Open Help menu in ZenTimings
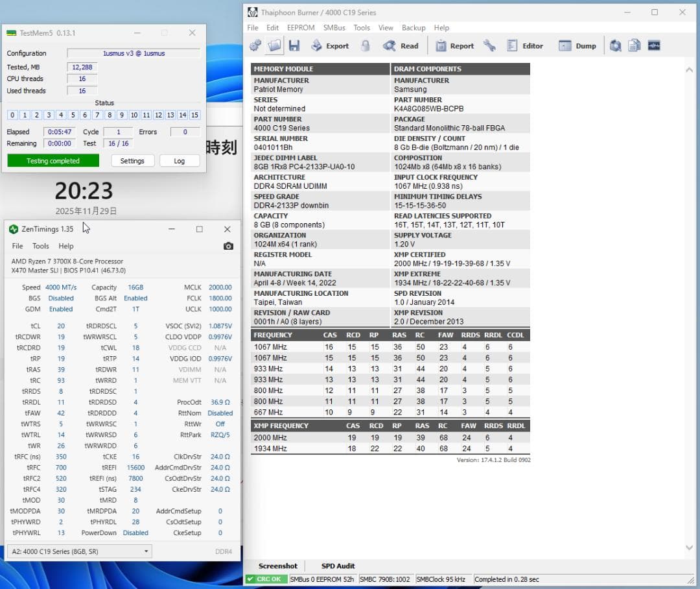The image size is (700, 589). (x=66, y=246)
